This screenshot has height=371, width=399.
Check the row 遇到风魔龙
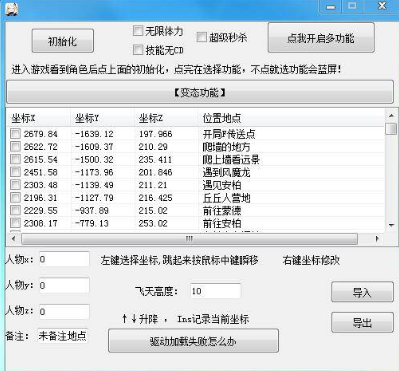pyautogui.click(x=15, y=172)
